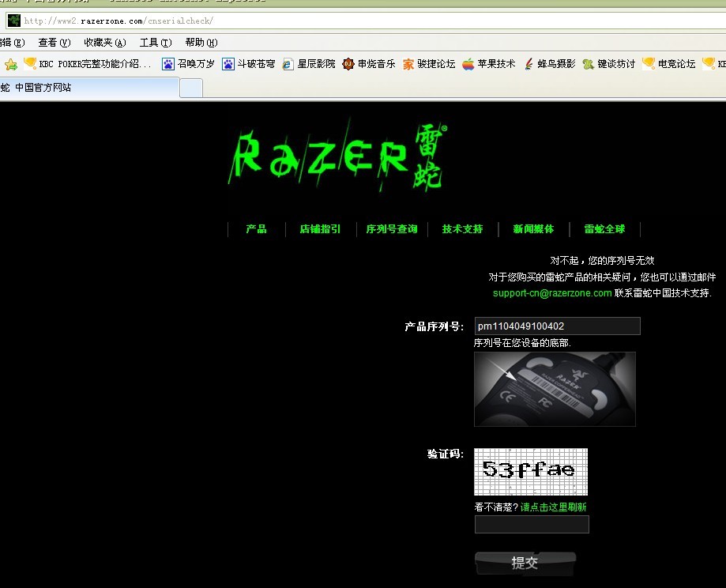This screenshot has width=726, height=588.
Task: Open the 帮助(H) menu
Action: tap(201, 43)
